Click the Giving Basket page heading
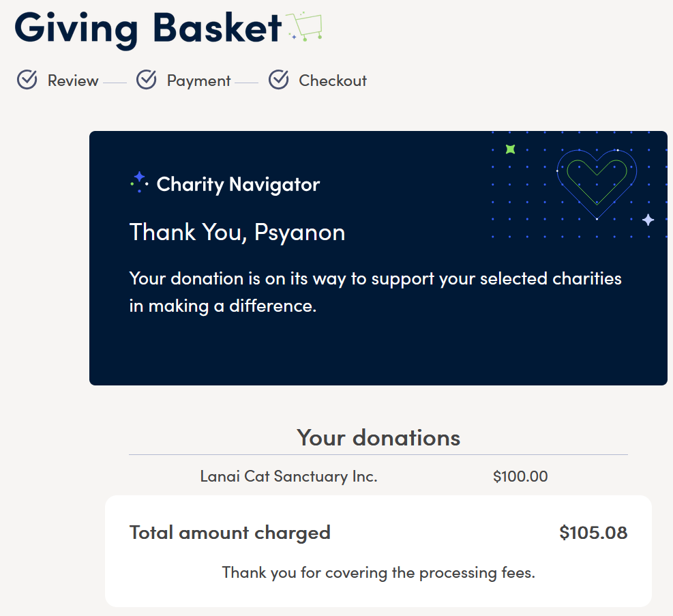Image resolution: width=673 pixels, height=616 pixels. (149, 29)
